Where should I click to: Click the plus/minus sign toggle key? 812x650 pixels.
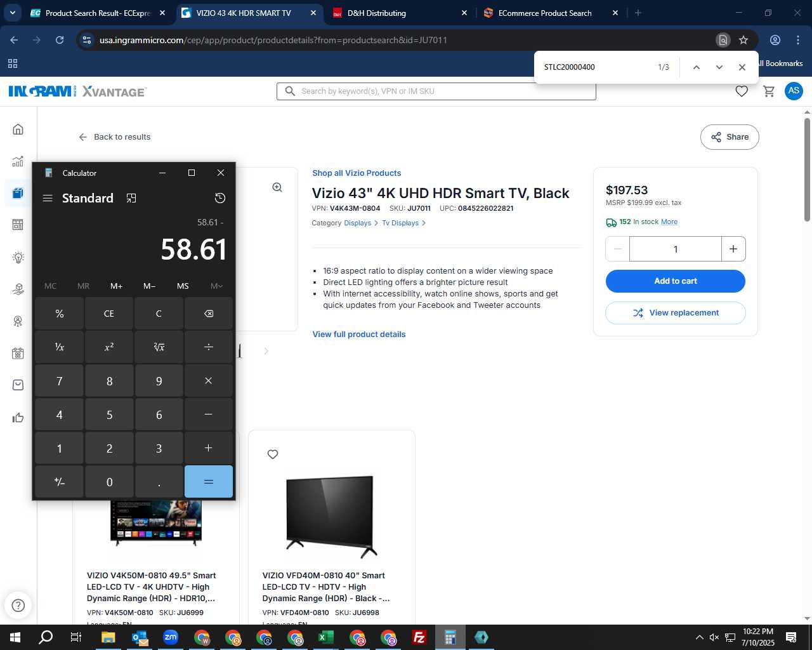(x=60, y=482)
